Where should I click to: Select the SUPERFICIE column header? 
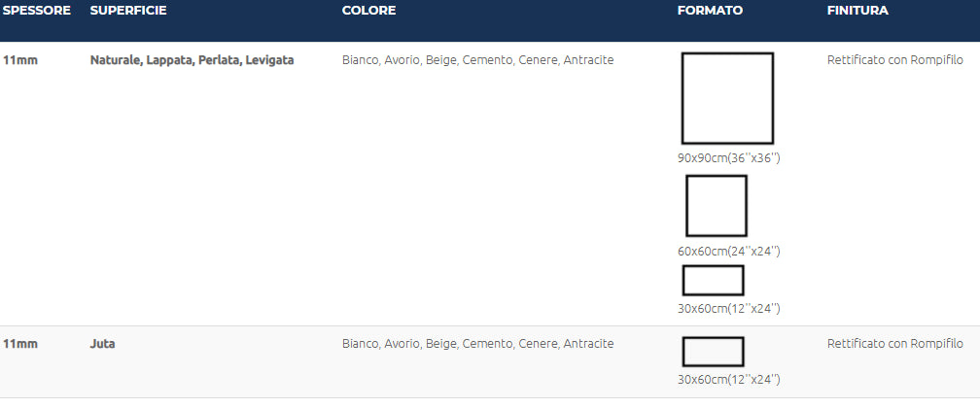128,11
